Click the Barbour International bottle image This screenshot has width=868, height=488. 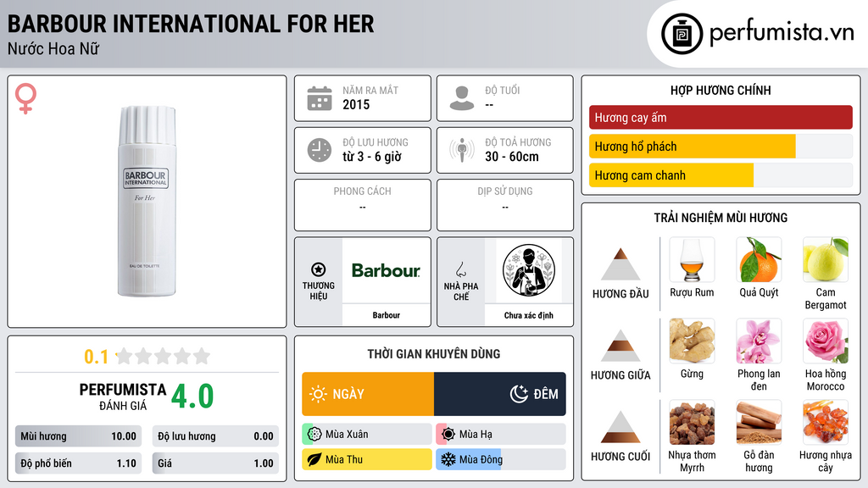(x=147, y=201)
